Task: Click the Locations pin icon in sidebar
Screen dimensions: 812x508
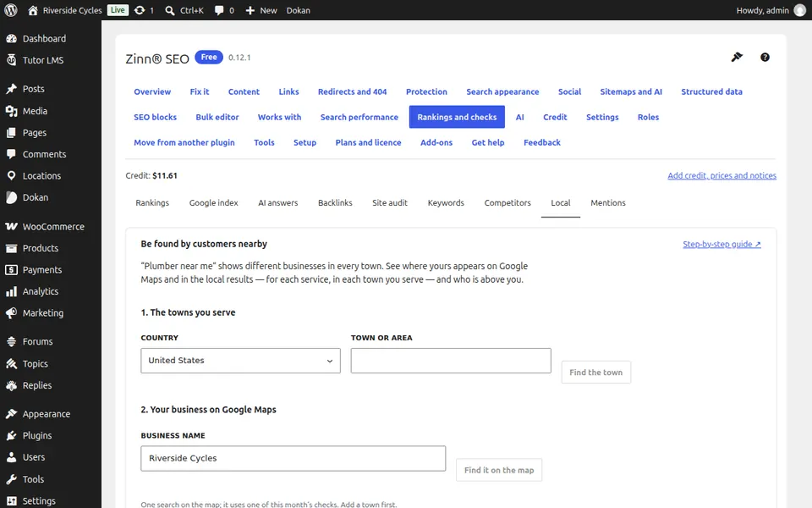Action: pyautogui.click(x=11, y=176)
